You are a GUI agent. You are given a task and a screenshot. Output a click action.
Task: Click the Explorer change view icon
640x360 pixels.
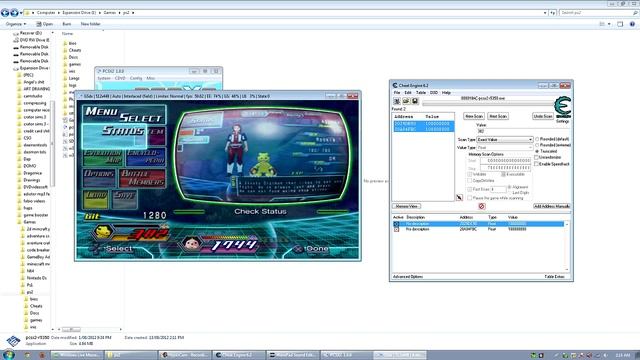coord(602,24)
